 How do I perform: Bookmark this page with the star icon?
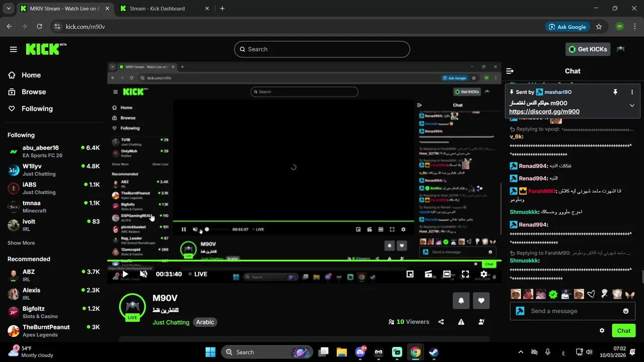[599, 27]
